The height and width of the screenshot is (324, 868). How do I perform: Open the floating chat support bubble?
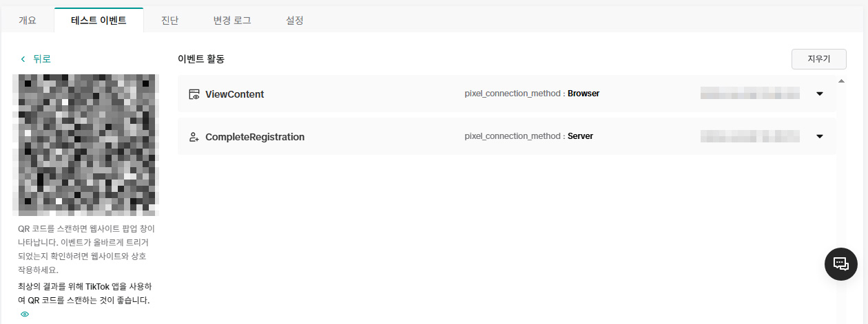coord(840,263)
